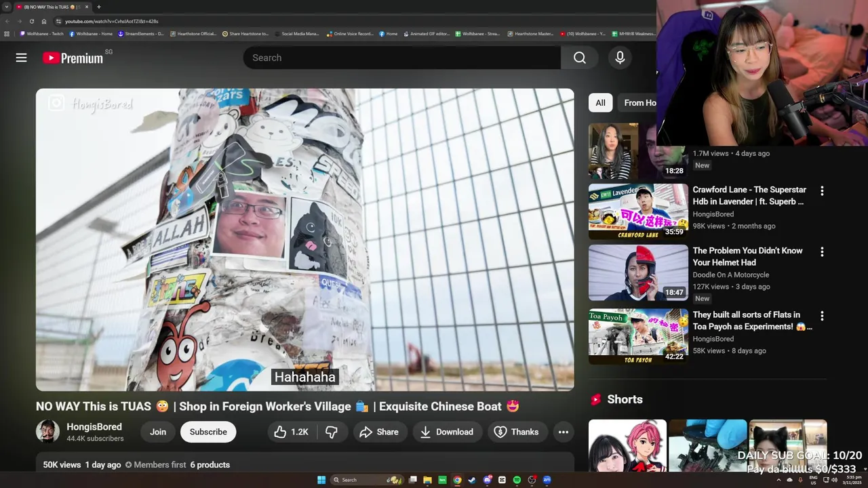Open Discord from the taskbar
This screenshot has width=868, height=488.
click(487, 480)
